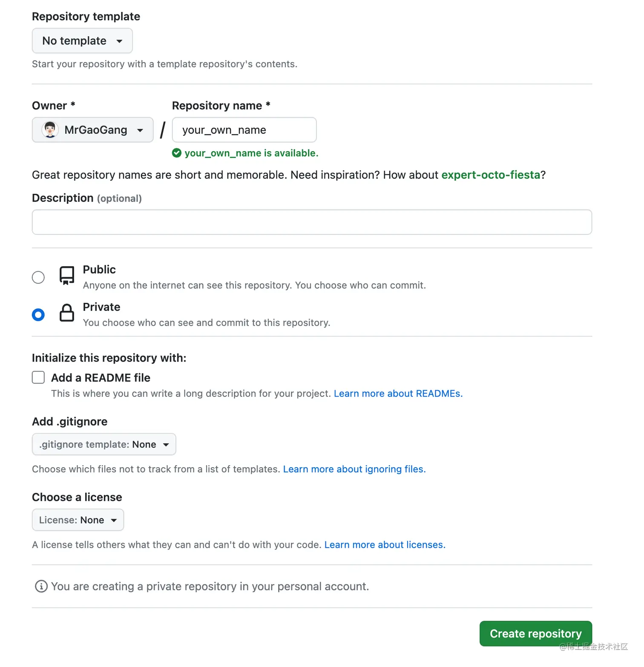
Task: Click the Create repository button
Action: [x=535, y=634]
